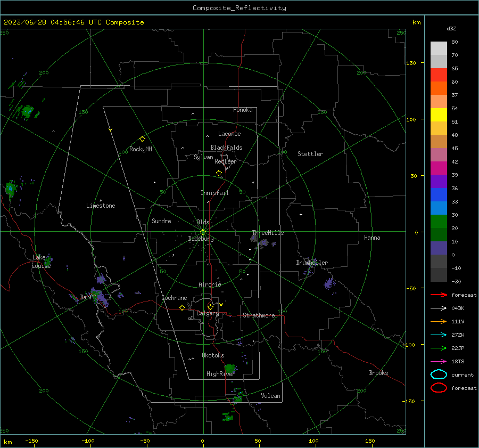Select the 30 dBZ green swatch

tap(439, 221)
